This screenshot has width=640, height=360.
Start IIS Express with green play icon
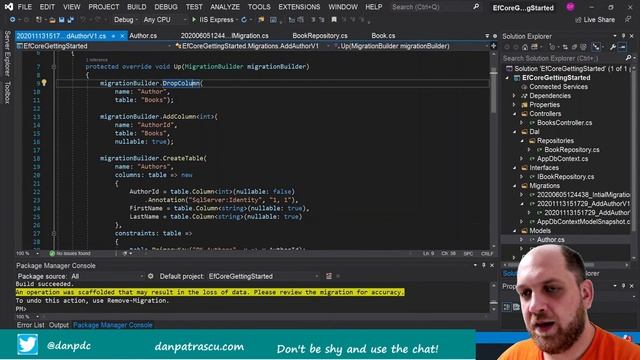tap(194, 20)
